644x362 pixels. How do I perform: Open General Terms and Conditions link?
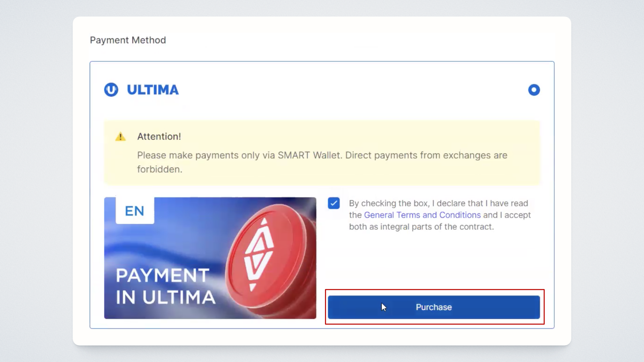pos(422,215)
